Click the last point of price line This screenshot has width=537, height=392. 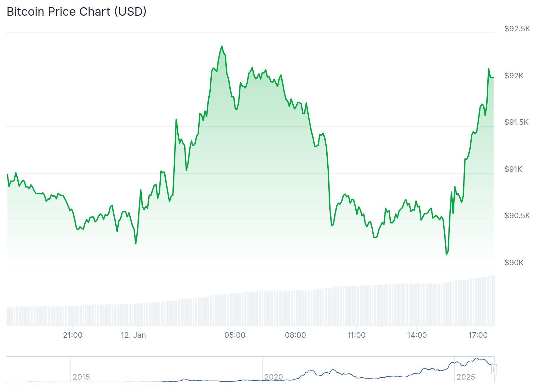(x=494, y=77)
